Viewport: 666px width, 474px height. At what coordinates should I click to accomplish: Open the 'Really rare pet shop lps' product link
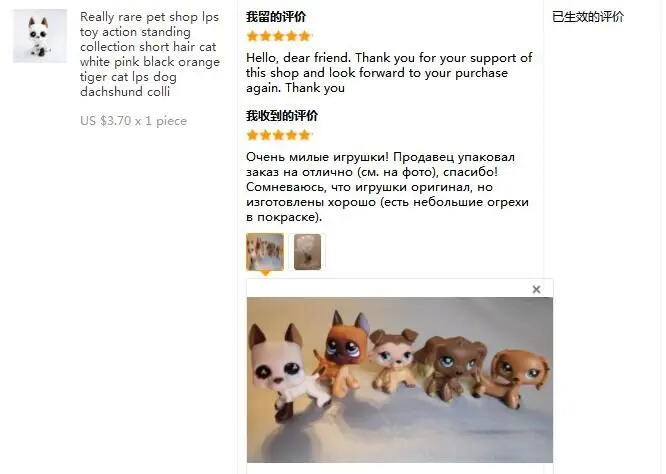[x=150, y=54]
